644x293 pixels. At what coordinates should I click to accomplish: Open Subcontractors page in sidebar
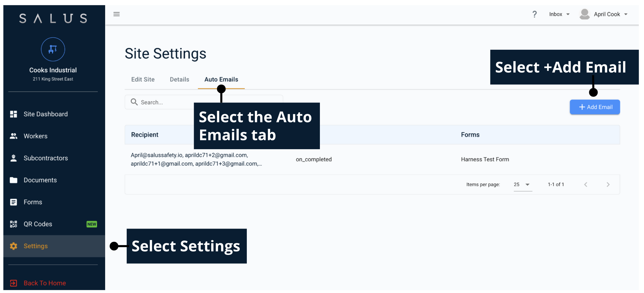click(x=46, y=158)
